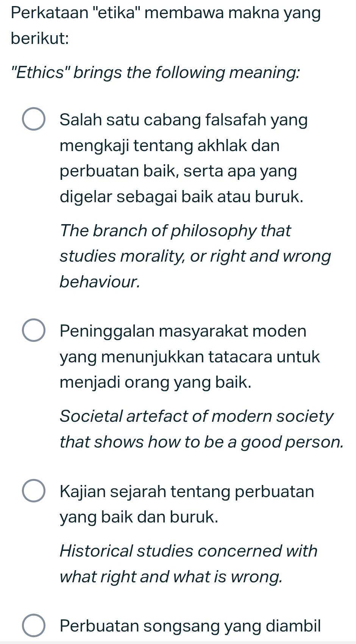
Task: Click the question heading "Perkataan "etika" membawa makna yang"
Action: [166, 14]
